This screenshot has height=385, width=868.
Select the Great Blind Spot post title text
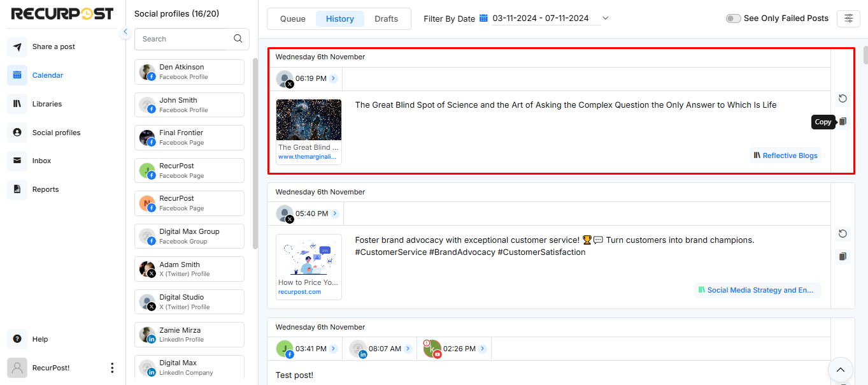click(x=566, y=105)
